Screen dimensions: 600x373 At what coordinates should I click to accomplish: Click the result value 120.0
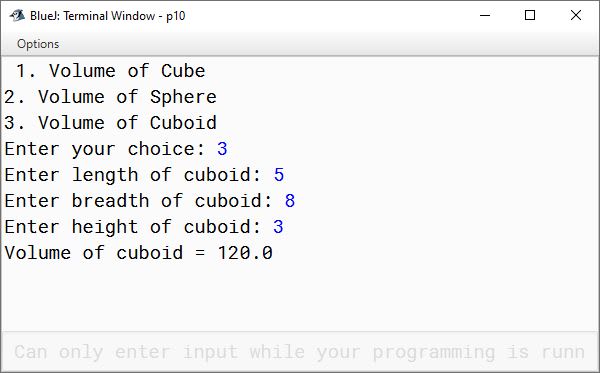click(245, 253)
